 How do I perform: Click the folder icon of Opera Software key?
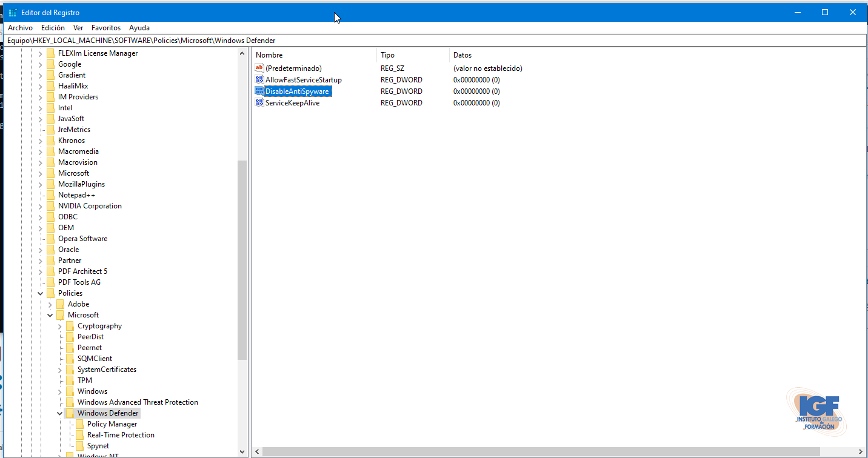tap(50, 239)
